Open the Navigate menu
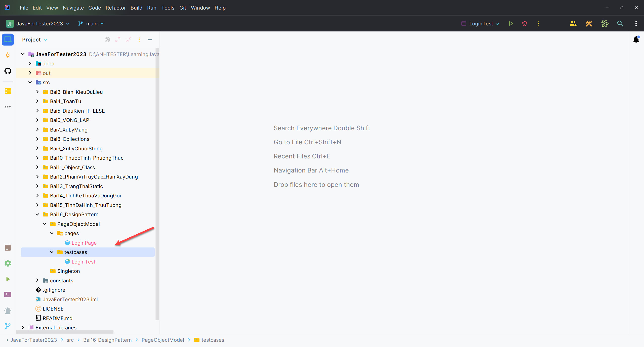Screen dimensions: 644x347 click(x=73, y=8)
